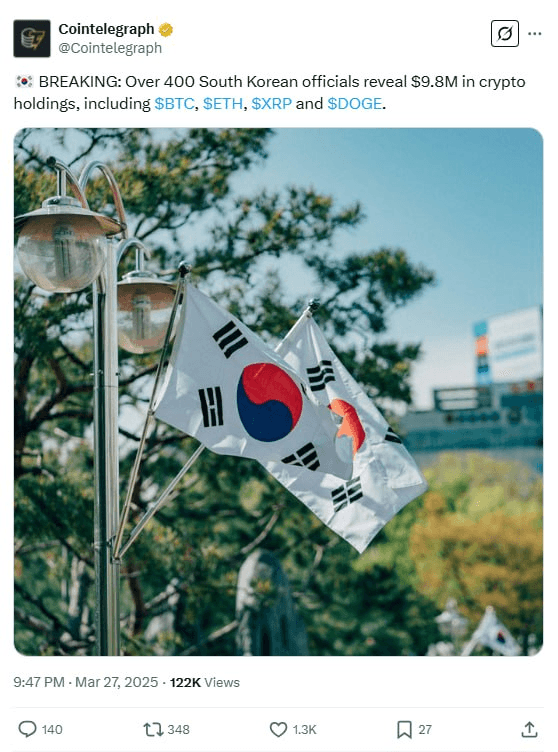Open the three-dot more options menu
Image resolution: width=558 pixels, height=752 pixels.
[x=534, y=34]
